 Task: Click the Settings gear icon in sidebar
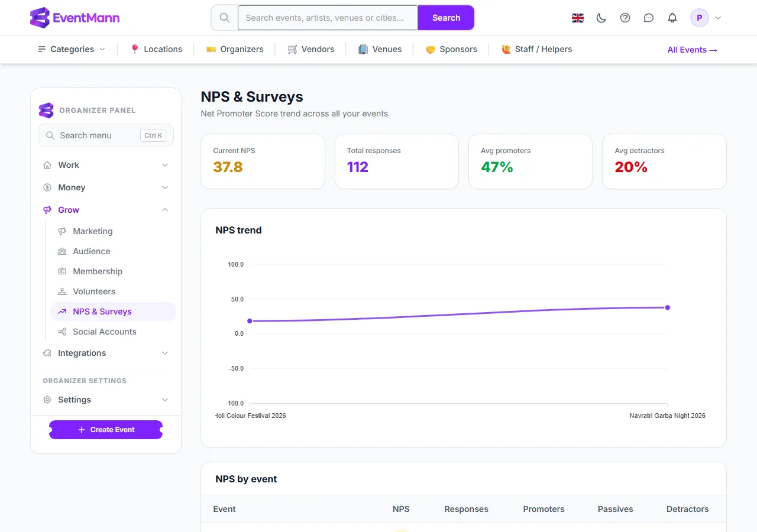47,400
